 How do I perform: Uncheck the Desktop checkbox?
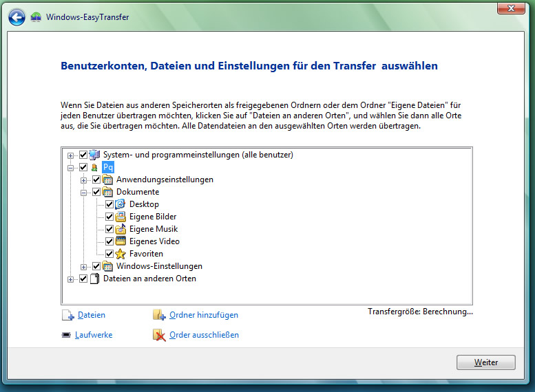coord(109,204)
